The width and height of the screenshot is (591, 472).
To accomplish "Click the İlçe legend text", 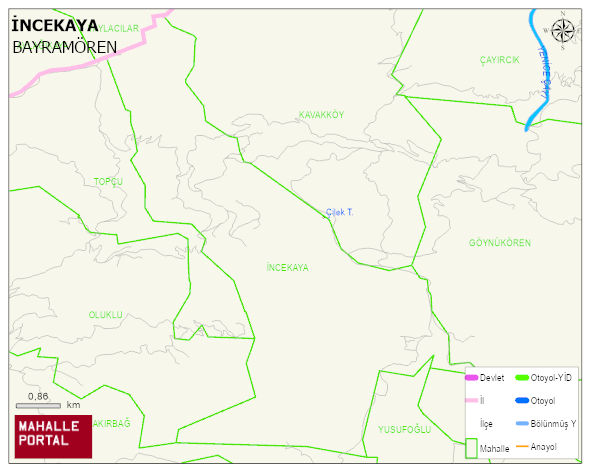I will point(486,424).
